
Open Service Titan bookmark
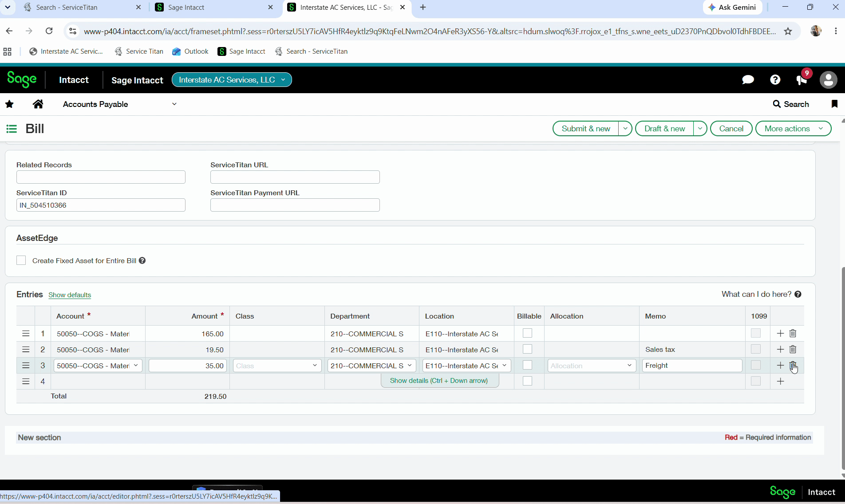pos(139,51)
